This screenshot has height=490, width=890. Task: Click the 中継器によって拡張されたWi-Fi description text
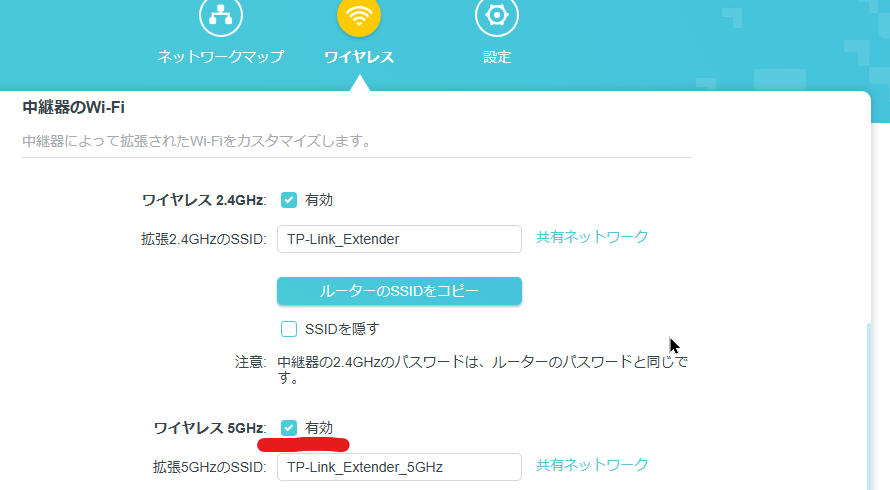(196, 141)
